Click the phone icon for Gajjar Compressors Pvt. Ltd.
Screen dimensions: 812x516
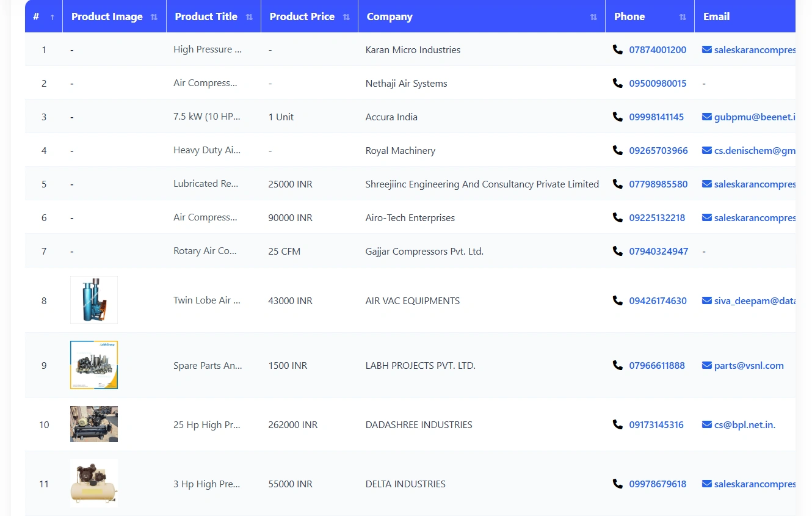[617, 251]
